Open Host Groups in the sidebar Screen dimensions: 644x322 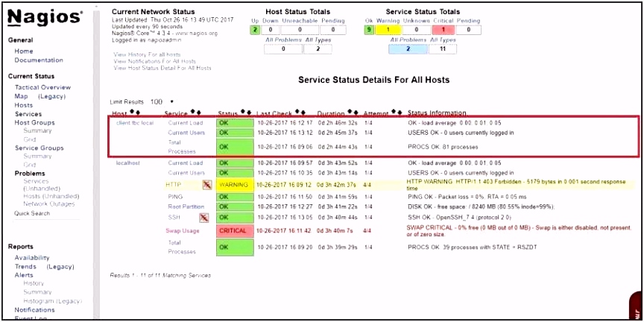(x=34, y=122)
